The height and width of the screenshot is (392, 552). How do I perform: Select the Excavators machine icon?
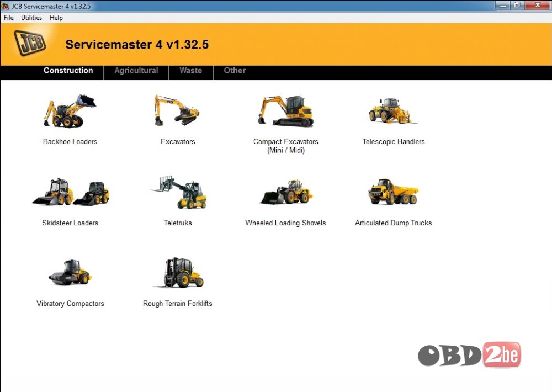[x=177, y=110]
